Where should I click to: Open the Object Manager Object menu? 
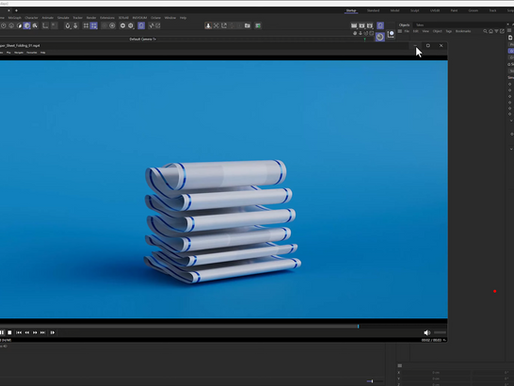click(437, 31)
